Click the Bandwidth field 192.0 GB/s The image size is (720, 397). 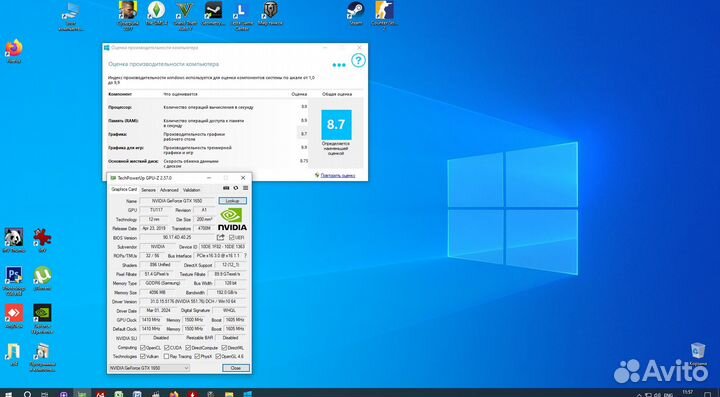coord(227,292)
